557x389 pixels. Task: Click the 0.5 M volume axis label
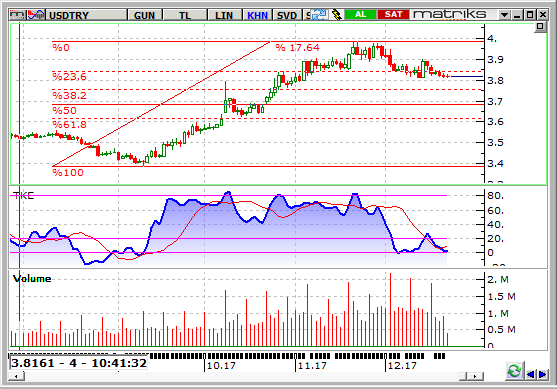point(501,330)
